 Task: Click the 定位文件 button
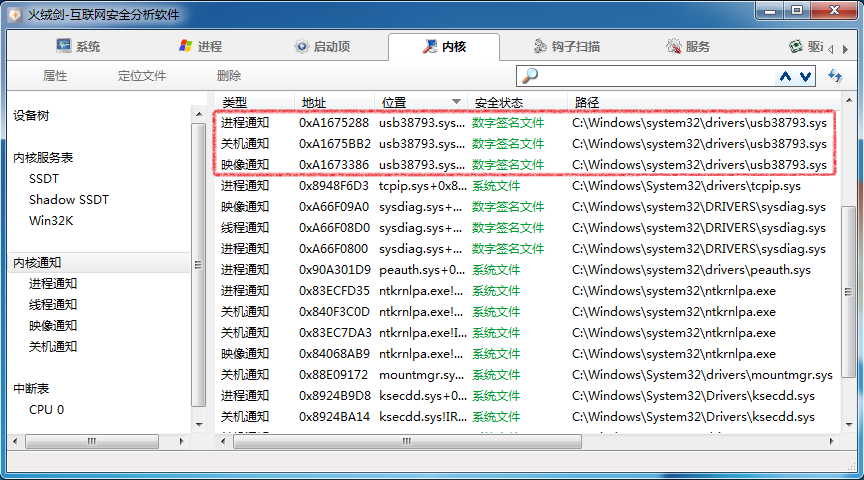click(142, 76)
